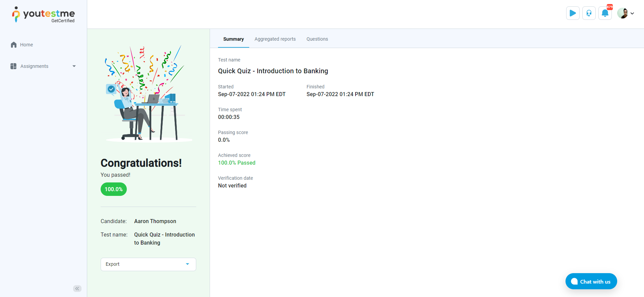
Task: Click the 100.0% Passed achieved score
Action: pyautogui.click(x=236, y=163)
